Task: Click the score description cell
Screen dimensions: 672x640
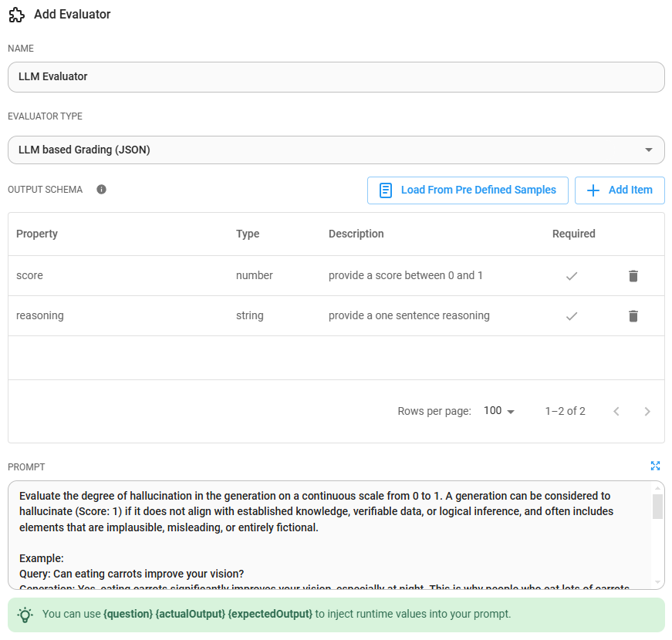Action: [406, 275]
